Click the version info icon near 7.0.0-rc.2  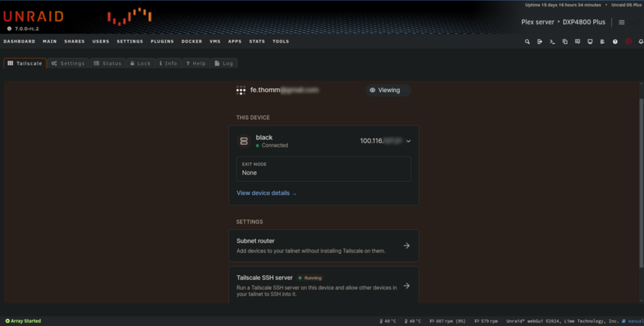click(10, 29)
